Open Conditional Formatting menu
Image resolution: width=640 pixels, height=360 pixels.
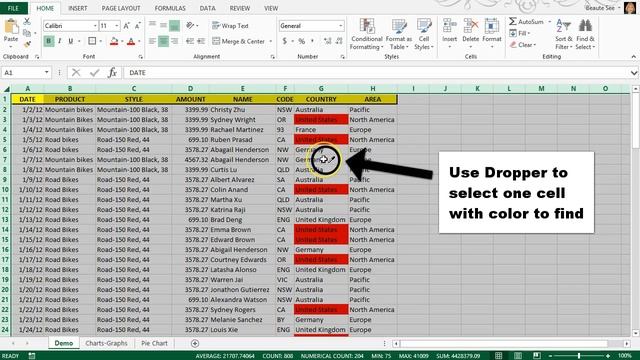click(367, 34)
